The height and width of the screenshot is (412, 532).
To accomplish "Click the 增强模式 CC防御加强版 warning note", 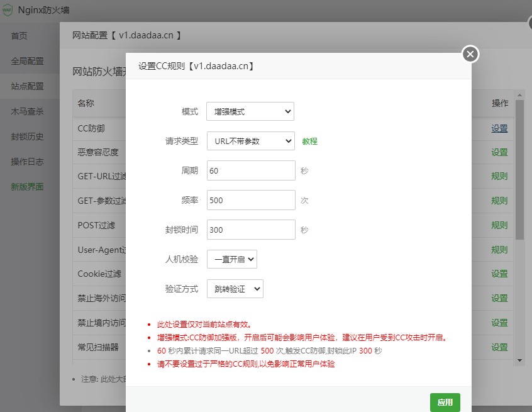I will 302,338.
